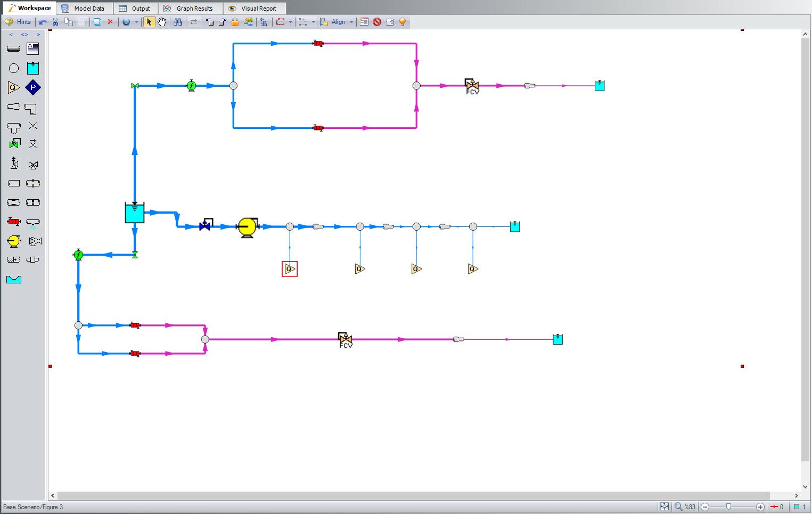Click the zoom slider handle

click(x=728, y=507)
